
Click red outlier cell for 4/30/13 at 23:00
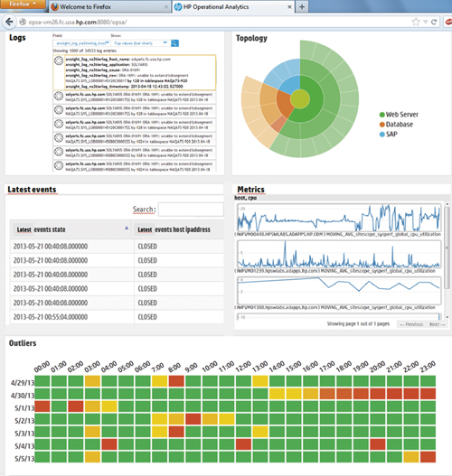428,394
